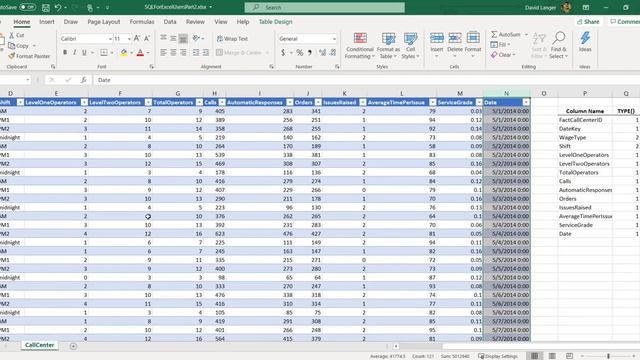Image resolution: width=640 pixels, height=360 pixels.
Task: Click the Share button
Action: 588,22
